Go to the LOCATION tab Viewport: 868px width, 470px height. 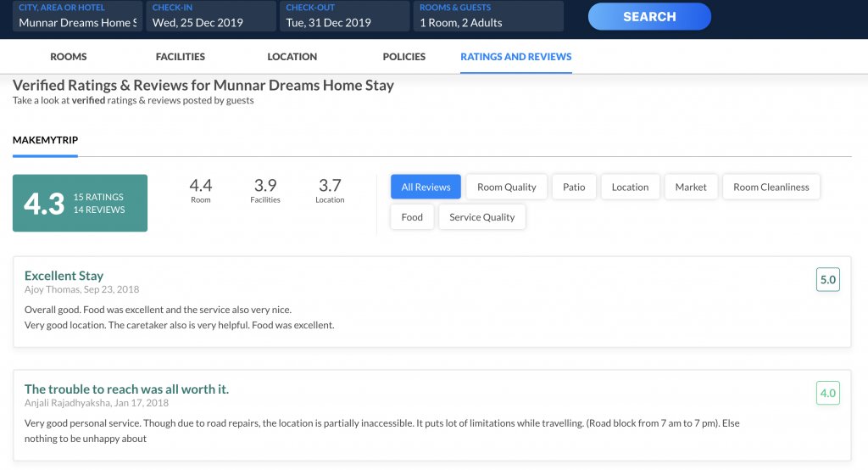(292, 57)
